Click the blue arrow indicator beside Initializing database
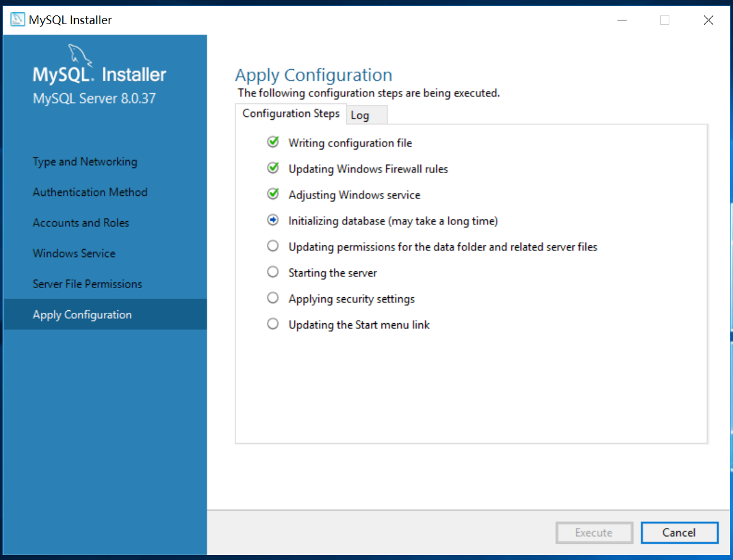This screenshot has height=560, width=733. 273,219
